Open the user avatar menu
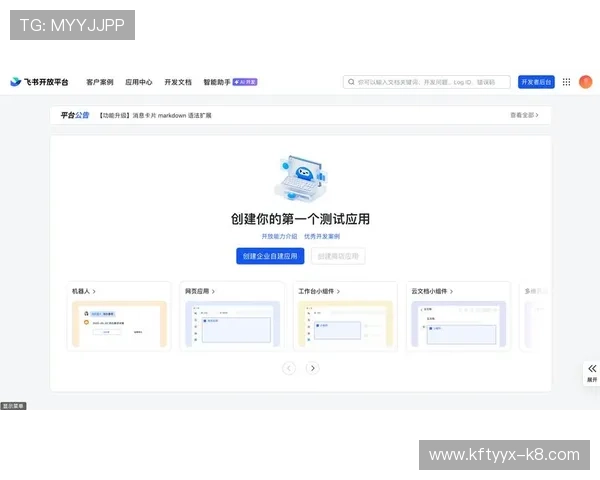This screenshot has height=480, width=600. pyautogui.click(x=585, y=82)
